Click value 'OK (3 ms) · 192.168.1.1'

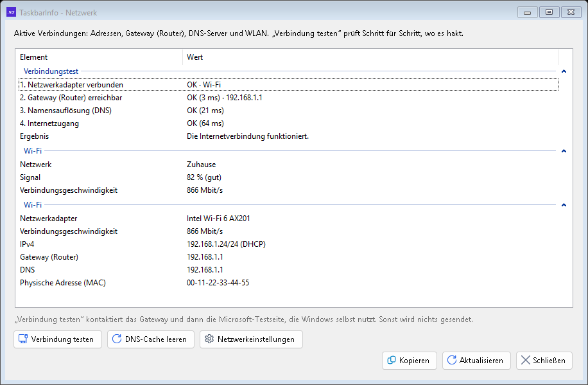tap(224, 98)
